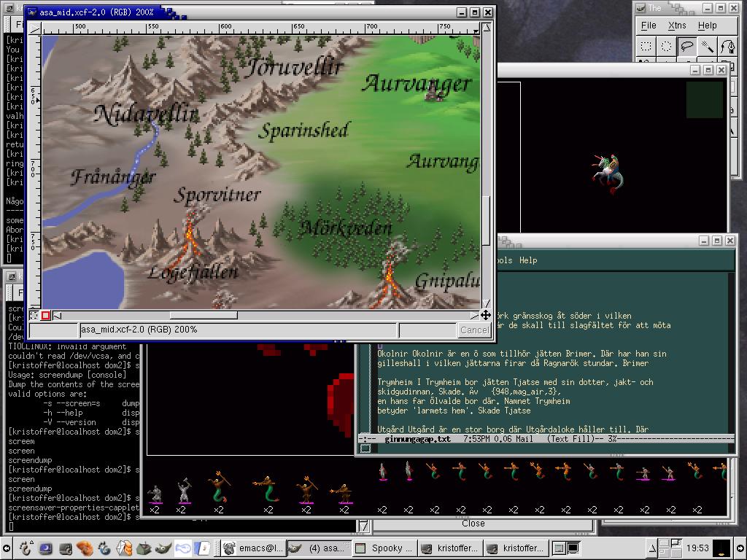Open the File menu in GIMP toolbox
The height and width of the screenshot is (560, 747).
pos(649,26)
